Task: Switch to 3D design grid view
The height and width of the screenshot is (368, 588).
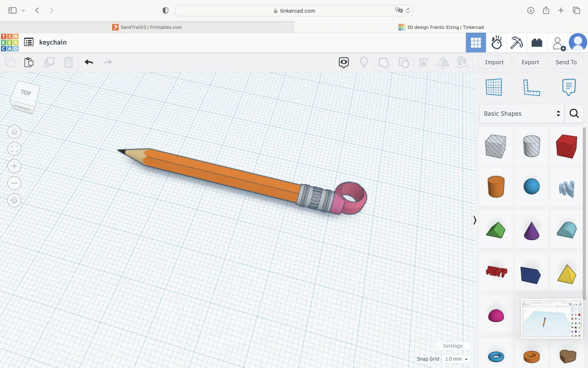Action: pos(476,43)
